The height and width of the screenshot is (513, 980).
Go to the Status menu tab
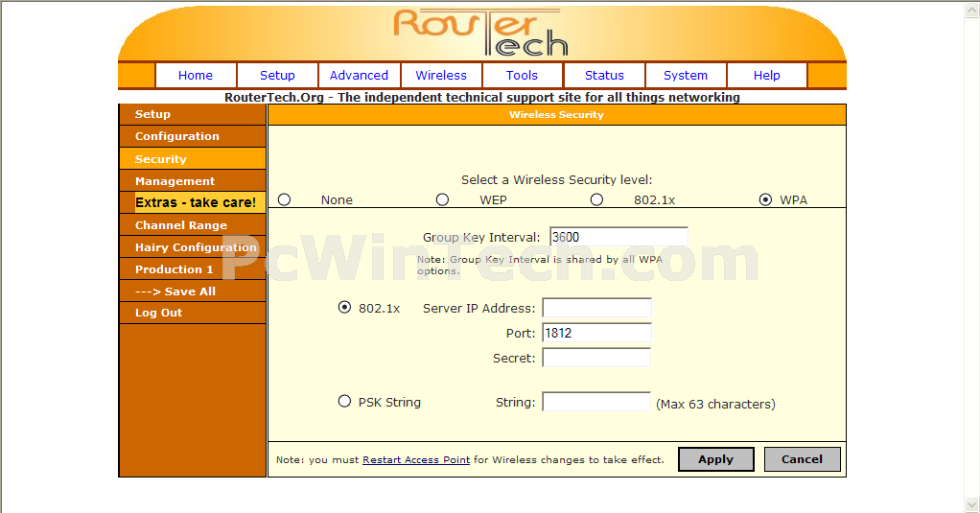tap(604, 76)
